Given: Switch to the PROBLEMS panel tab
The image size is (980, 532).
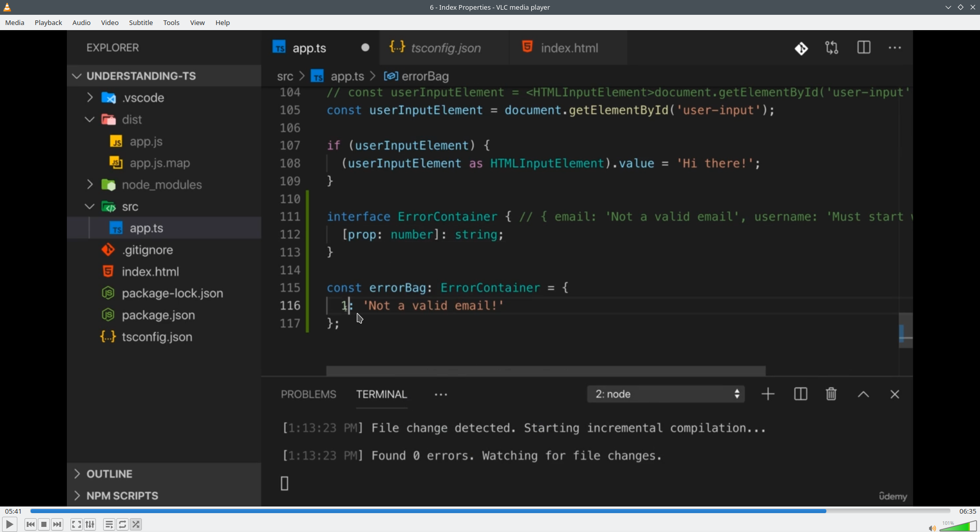Looking at the screenshot, I should click(308, 395).
